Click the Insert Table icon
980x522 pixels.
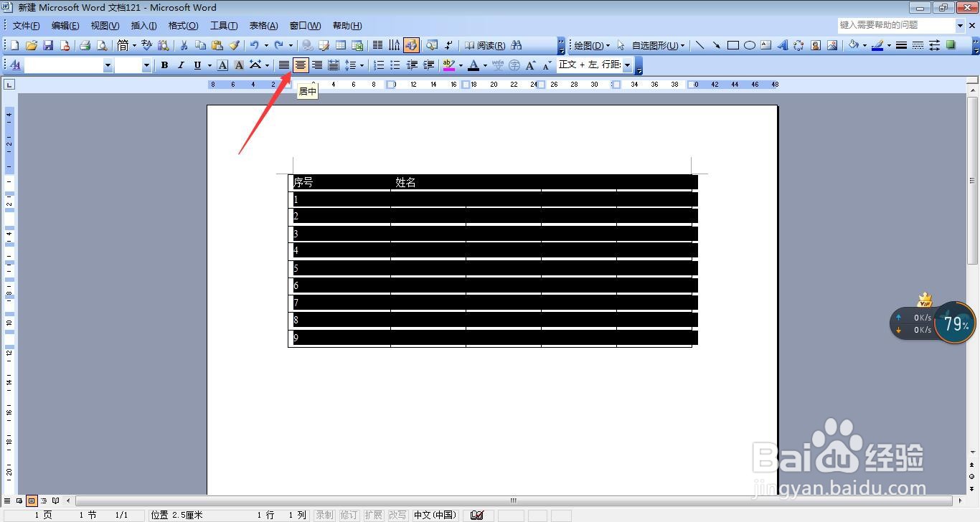click(341, 45)
